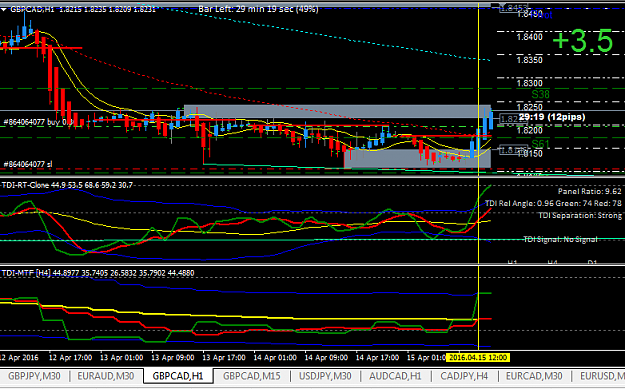Image resolution: width=625 pixels, height=389 pixels.
Task: Click the 1.8200 price scale value
Action: tap(530, 130)
